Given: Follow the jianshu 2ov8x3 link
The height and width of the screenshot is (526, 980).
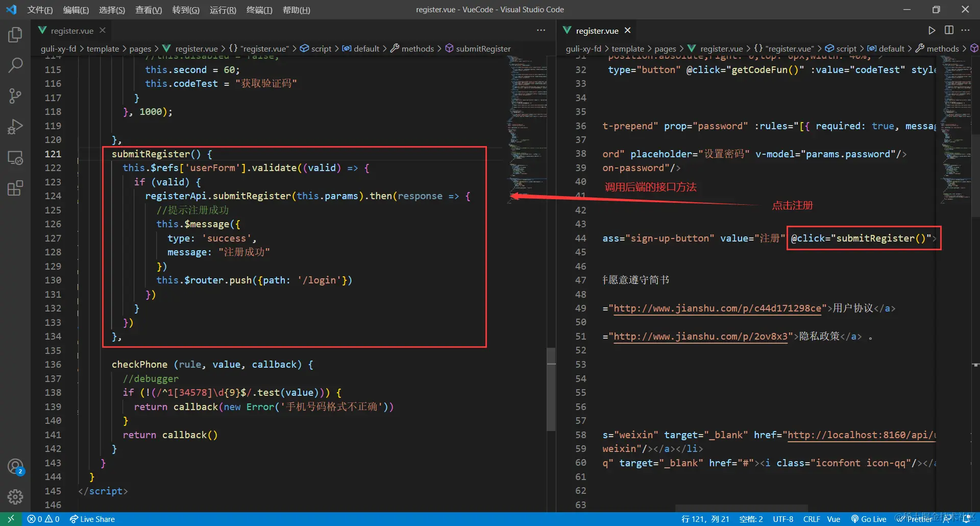Looking at the screenshot, I should pyautogui.click(x=700, y=337).
